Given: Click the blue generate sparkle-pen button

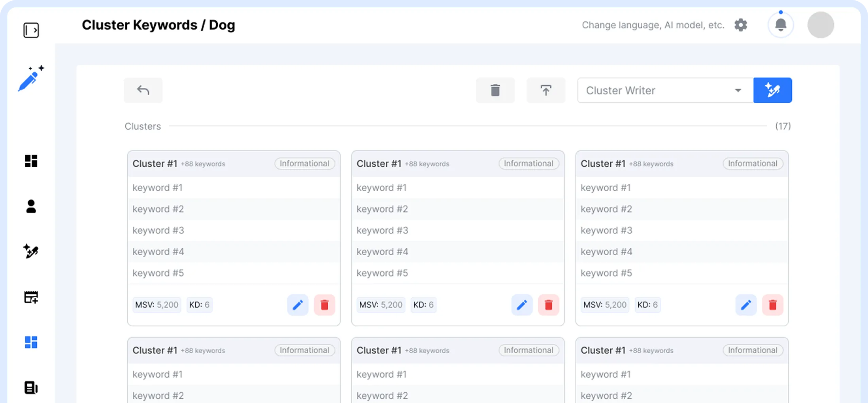Looking at the screenshot, I should point(772,90).
